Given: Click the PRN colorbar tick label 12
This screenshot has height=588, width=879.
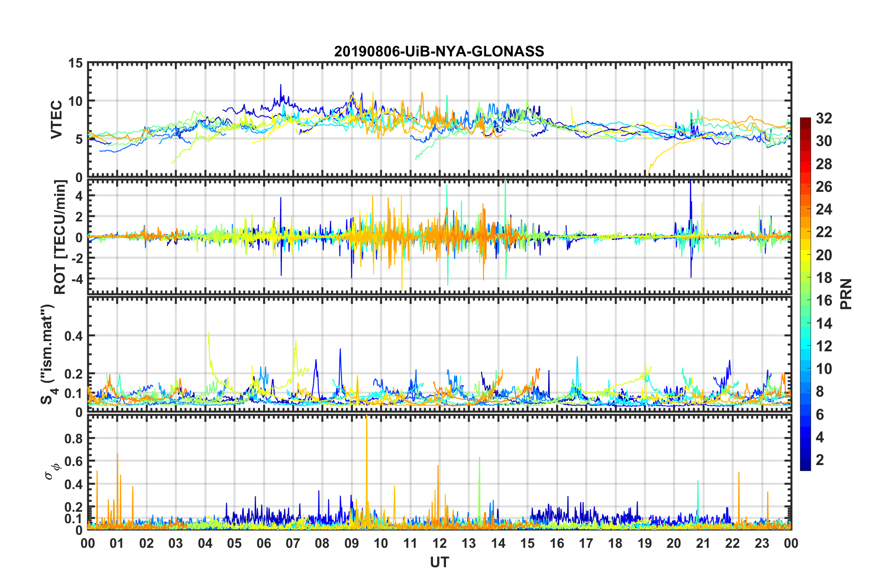Looking at the screenshot, I should 824,346.
